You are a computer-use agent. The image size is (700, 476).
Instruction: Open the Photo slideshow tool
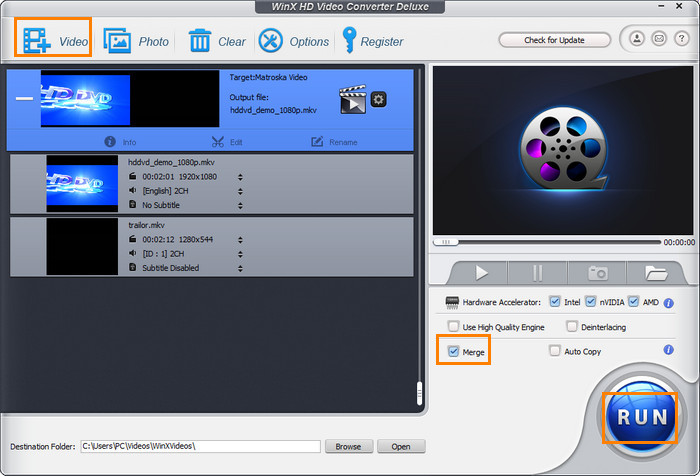pyautogui.click(x=136, y=41)
